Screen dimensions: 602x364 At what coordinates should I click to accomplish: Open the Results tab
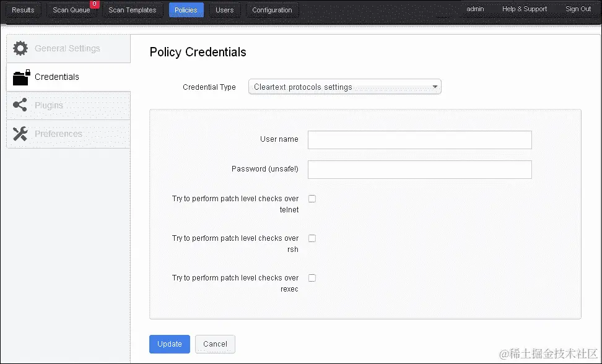[23, 10]
